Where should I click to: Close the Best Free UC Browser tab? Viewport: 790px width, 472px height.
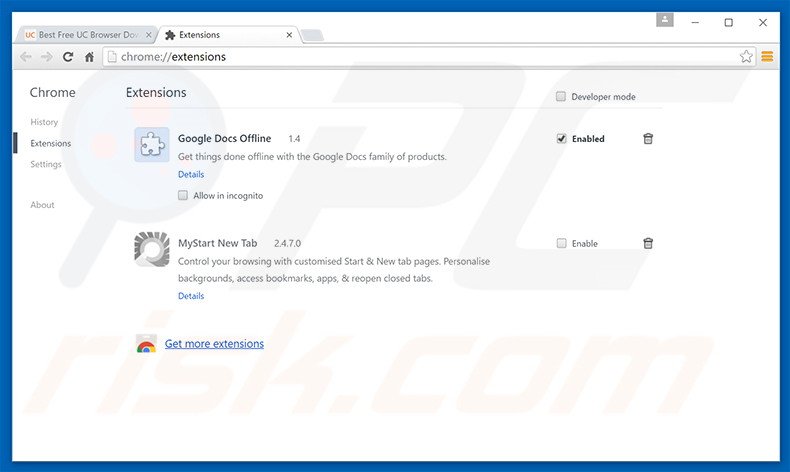(x=149, y=35)
